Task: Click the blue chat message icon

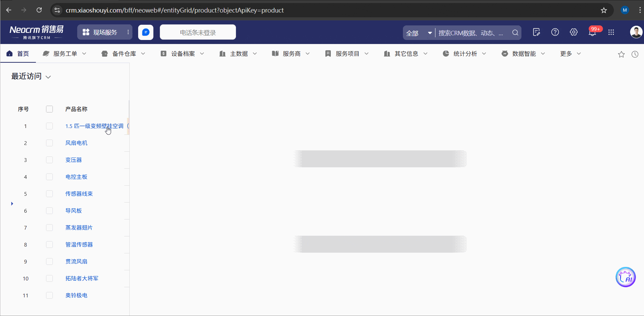Action: [x=146, y=32]
